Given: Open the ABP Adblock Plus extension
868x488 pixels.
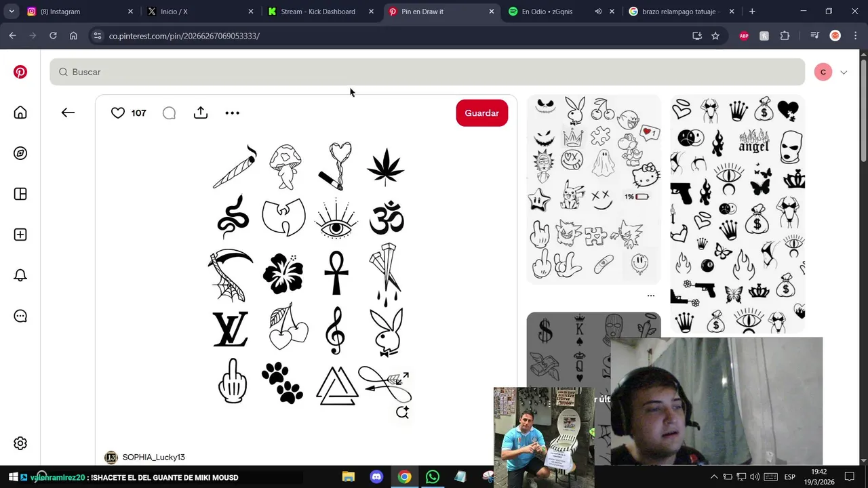Looking at the screenshot, I should (x=744, y=36).
